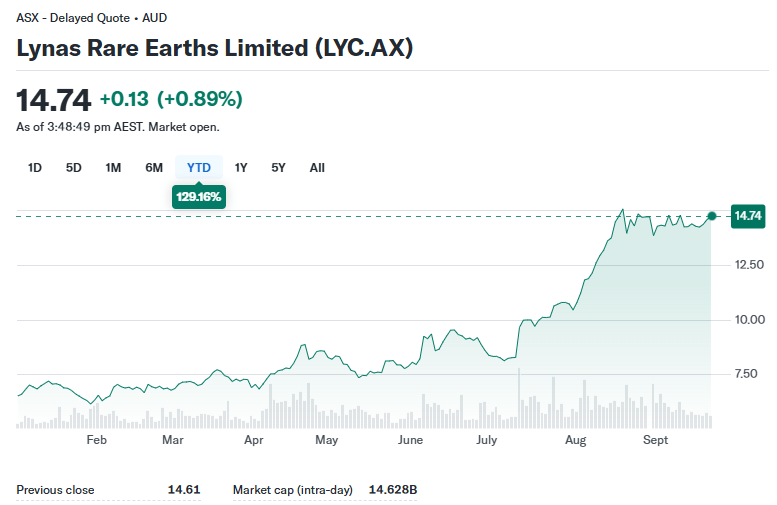The width and height of the screenshot is (777, 505).
Task: Switch chart to 5D range
Action: pyautogui.click(x=74, y=168)
